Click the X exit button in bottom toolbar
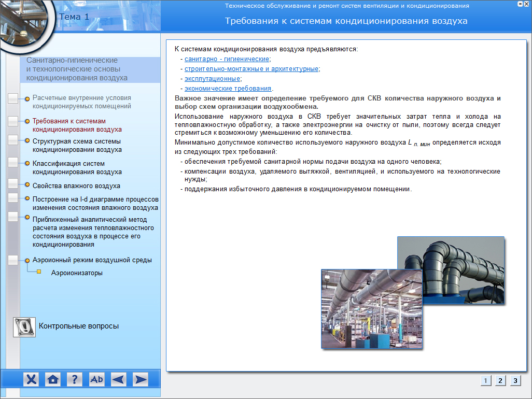The width and height of the screenshot is (532, 399). pos(32,379)
